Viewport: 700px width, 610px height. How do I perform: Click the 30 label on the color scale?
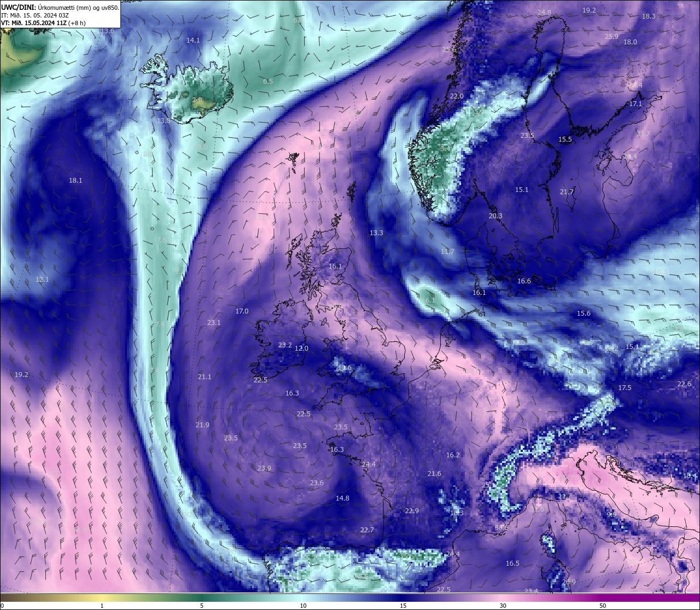pos(503,606)
